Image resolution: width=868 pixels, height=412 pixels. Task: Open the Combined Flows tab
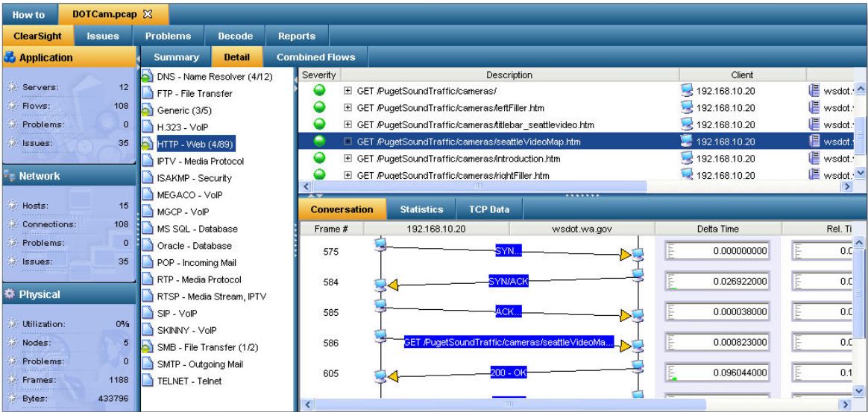click(x=315, y=57)
